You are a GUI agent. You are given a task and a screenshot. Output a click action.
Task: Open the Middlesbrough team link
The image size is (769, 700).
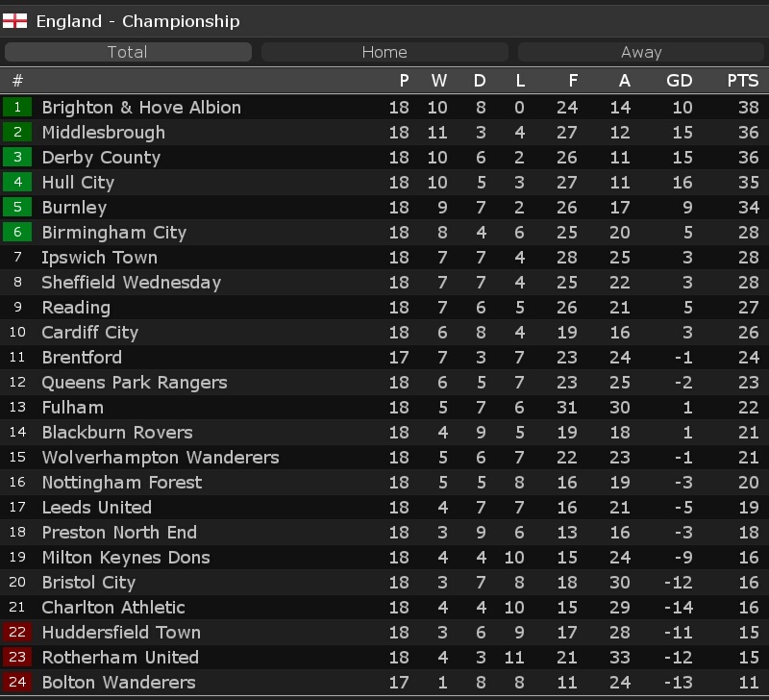pos(103,133)
